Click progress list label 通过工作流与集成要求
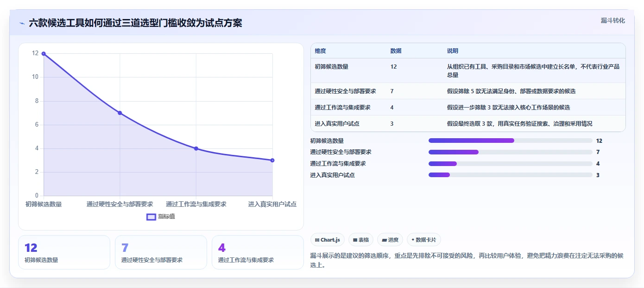The height and width of the screenshot is (288, 644). tap(338, 164)
